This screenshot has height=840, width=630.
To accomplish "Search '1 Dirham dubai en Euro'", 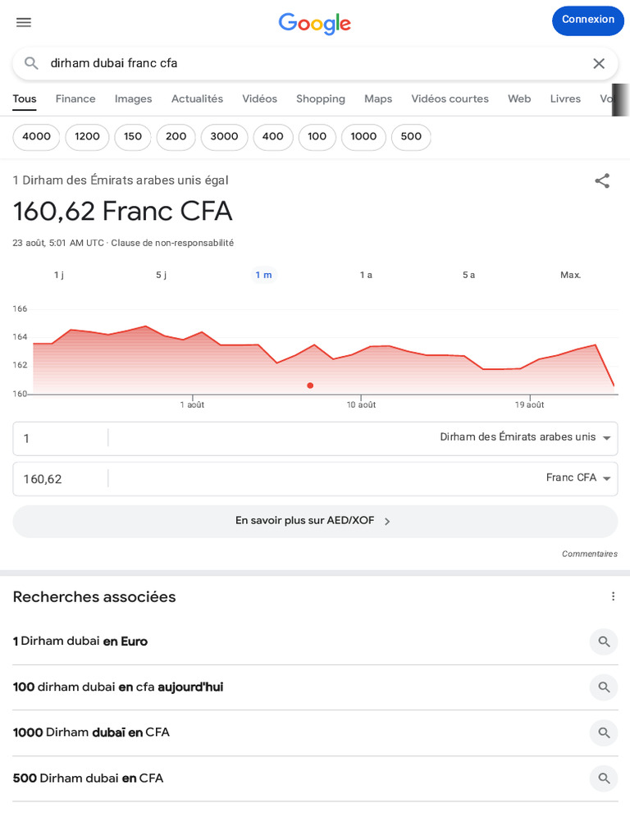I will [x=80, y=641].
